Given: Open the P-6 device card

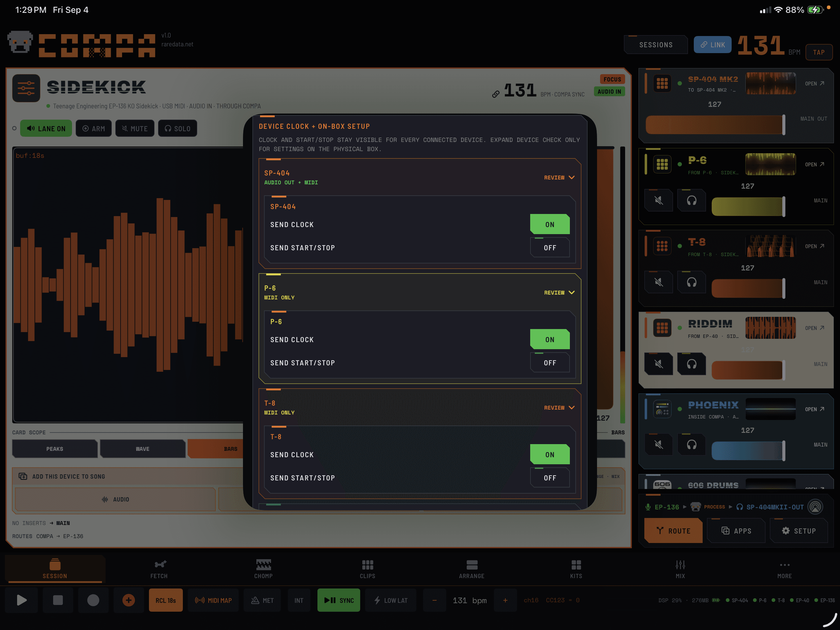Looking at the screenshot, I should (814, 165).
